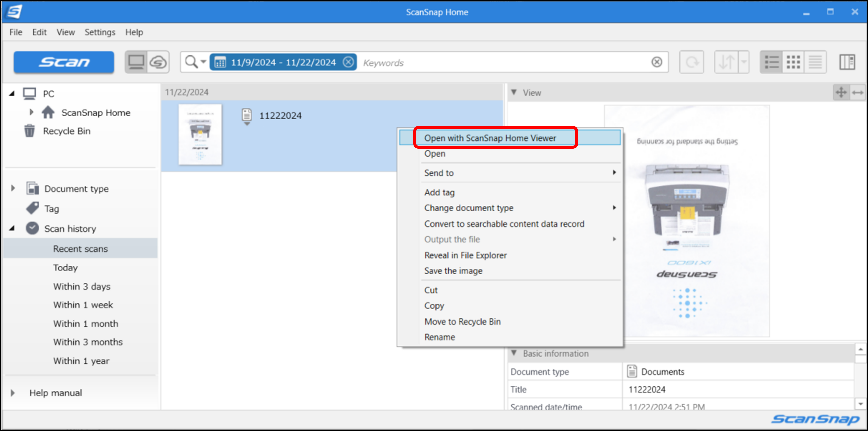The width and height of the screenshot is (868, 431).
Task: Click the refresh icon in toolbar
Action: point(691,62)
